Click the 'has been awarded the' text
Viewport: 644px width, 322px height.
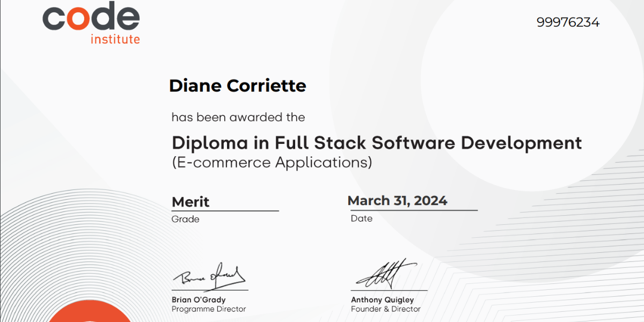pos(238,117)
